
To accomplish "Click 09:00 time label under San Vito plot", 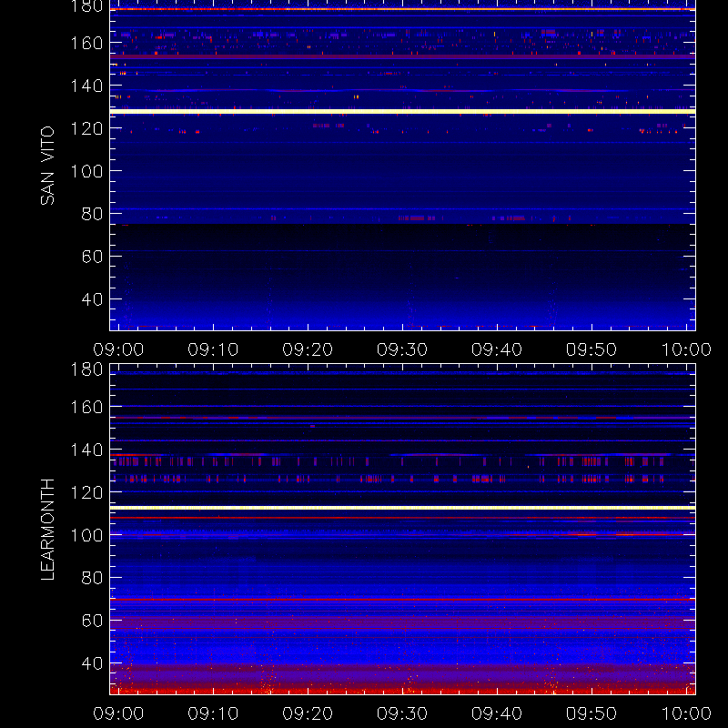I will pyautogui.click(x=118, y=349).
